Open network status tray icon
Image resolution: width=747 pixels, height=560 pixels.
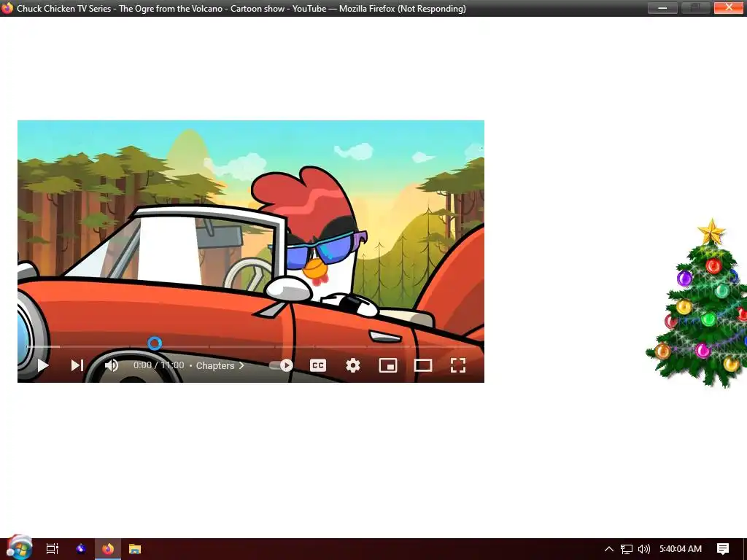[x=627, y=549]
